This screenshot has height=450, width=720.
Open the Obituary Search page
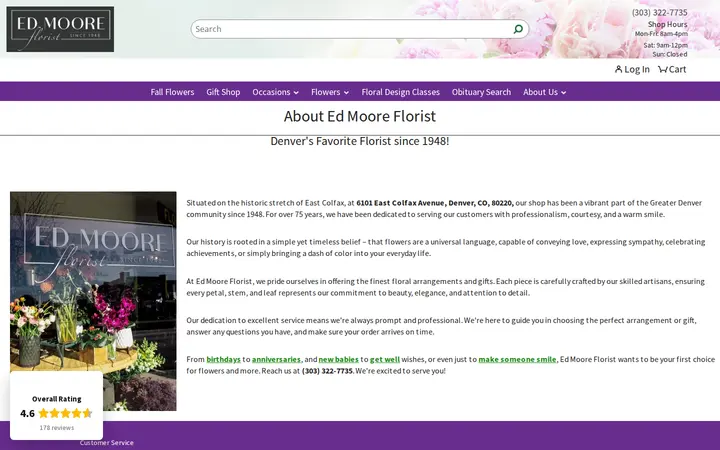[x=481, y=92]
